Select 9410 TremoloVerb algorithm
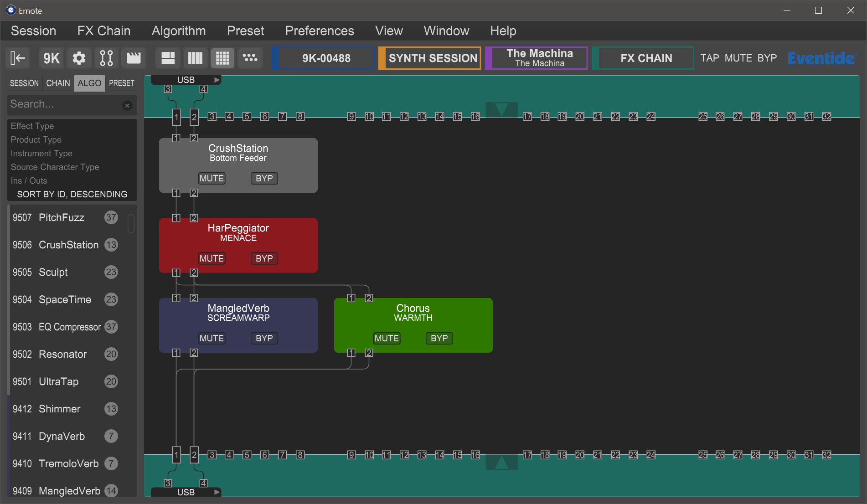Viewport: 867px width, 504px height. pyautogui.click(x=67, y=463)
